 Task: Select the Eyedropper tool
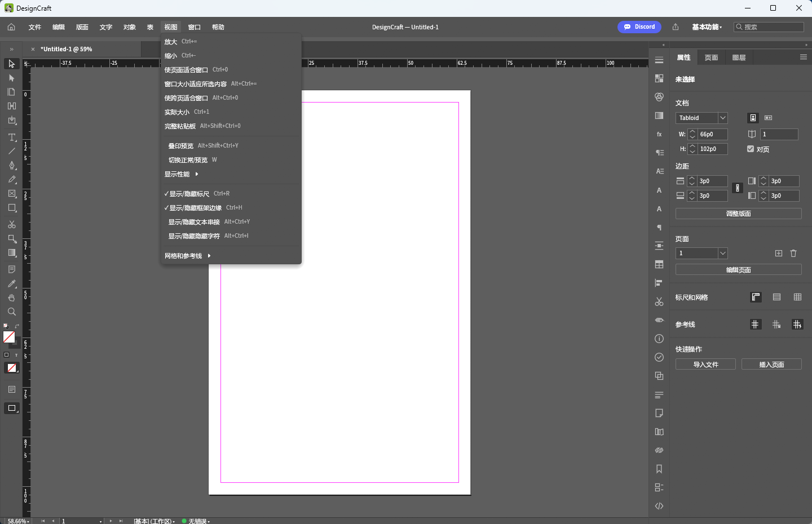12,283
